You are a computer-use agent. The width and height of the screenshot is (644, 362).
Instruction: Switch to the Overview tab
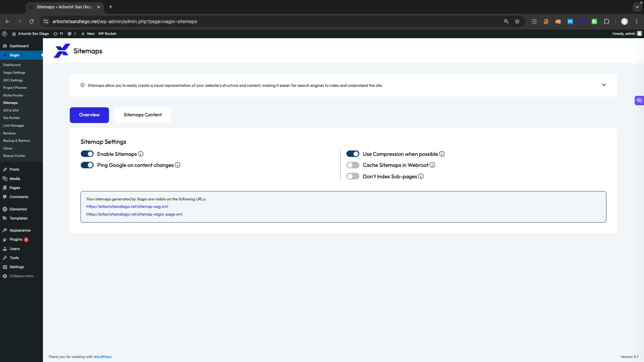tap(89, 115)
